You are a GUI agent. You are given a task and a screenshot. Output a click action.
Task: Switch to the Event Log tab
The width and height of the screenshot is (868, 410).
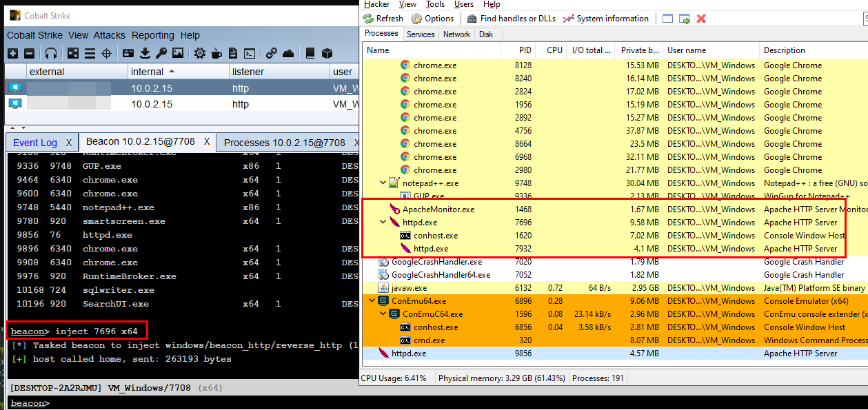(35, 143)
